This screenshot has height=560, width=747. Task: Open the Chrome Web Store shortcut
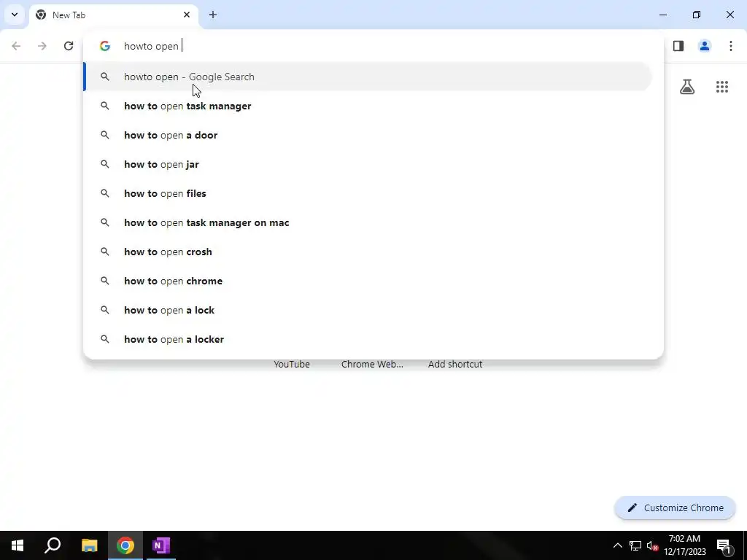[372, 365]
